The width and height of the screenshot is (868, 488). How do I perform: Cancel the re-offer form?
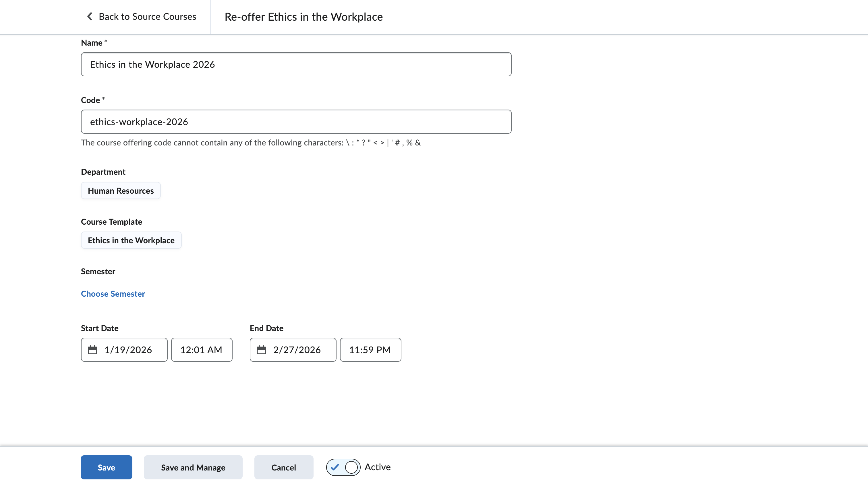284,467
